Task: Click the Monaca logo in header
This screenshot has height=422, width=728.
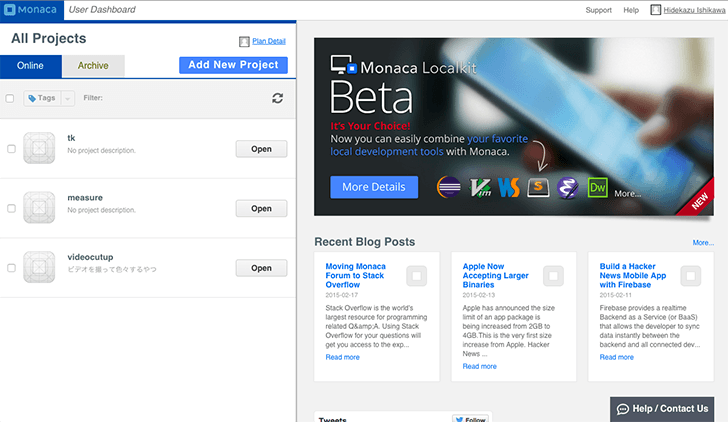Action: [31, 10]
